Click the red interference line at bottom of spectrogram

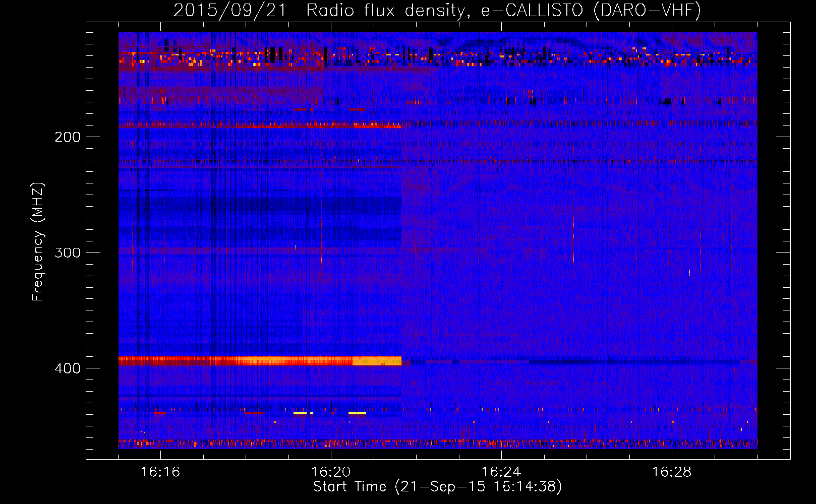point(434,442)
